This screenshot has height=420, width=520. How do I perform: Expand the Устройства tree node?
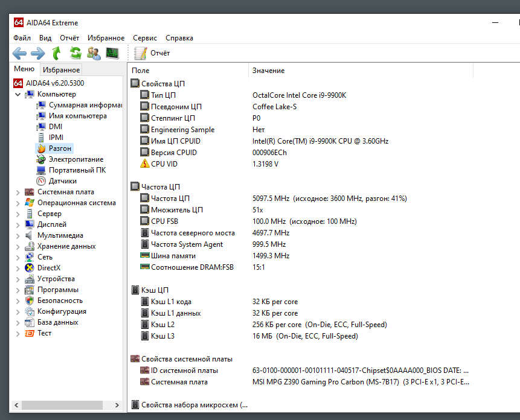click(x=18, y=279)
